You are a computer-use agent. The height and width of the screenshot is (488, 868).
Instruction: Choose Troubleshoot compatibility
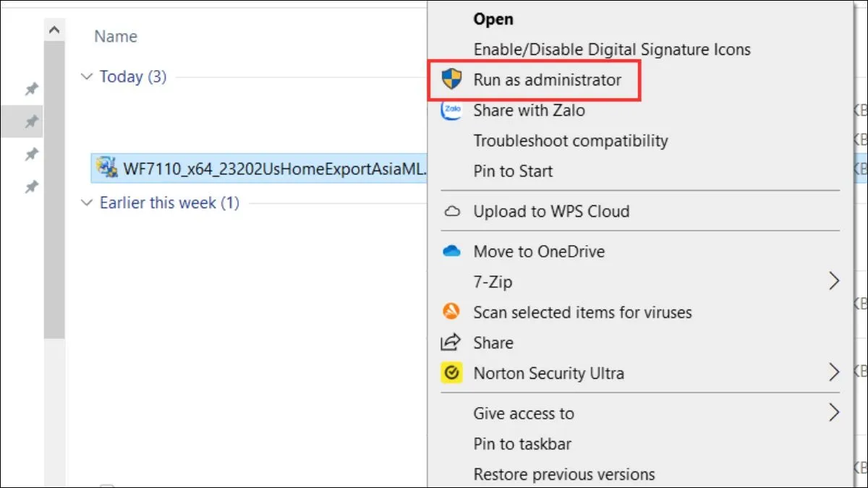pyautogui.click(x=571, y=140)
